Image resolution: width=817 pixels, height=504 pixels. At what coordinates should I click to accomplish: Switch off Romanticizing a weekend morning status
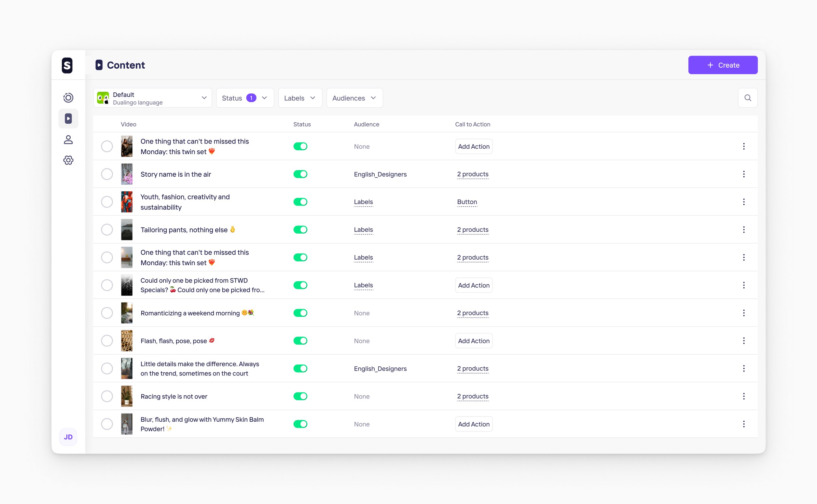coord(300,313)
